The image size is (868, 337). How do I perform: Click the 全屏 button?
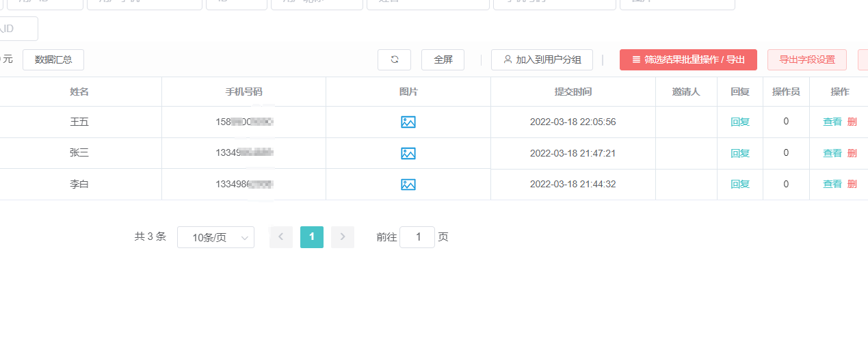[x=443, y=59]
